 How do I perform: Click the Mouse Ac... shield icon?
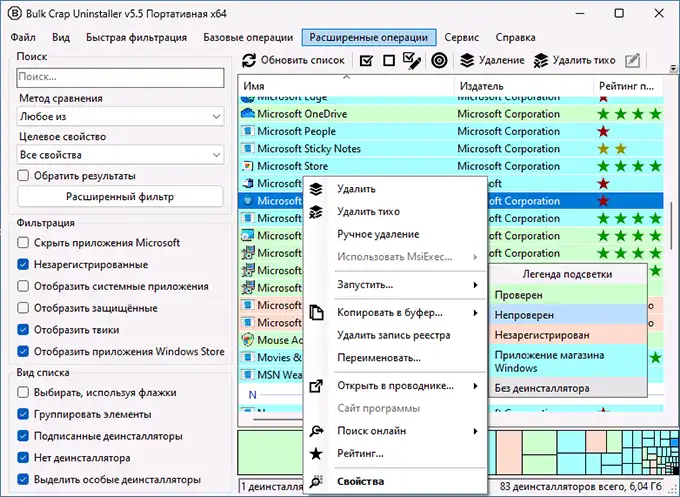(248, 340)
